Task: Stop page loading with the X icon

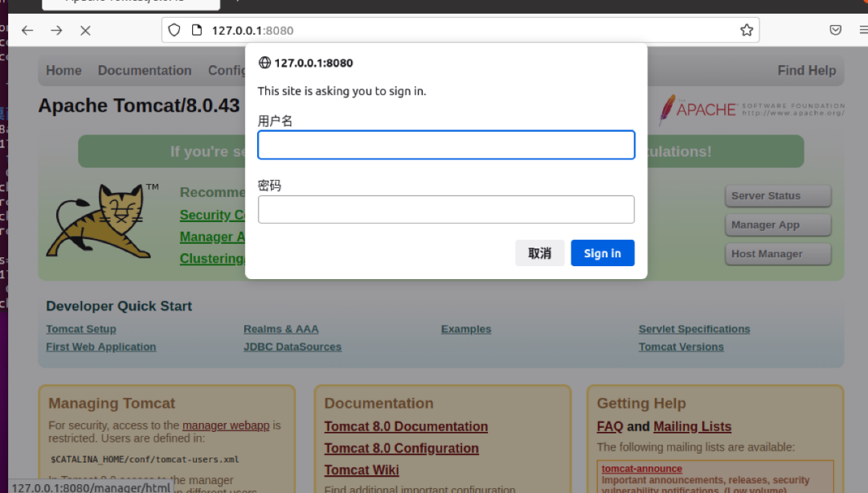Action: [85, 31]
